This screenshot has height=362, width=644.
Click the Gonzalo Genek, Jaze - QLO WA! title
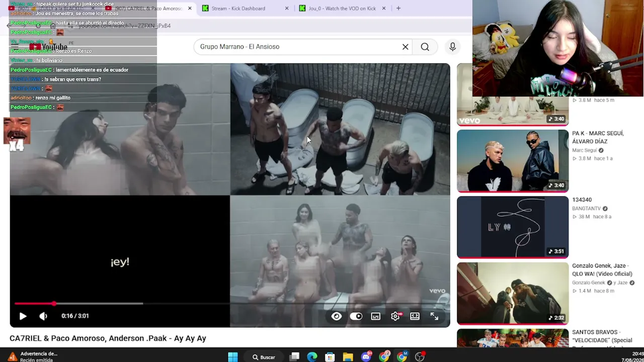pyautogui.click(x=602, y=270)
